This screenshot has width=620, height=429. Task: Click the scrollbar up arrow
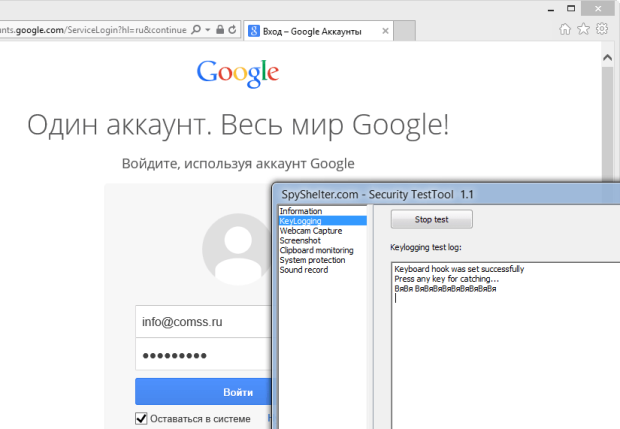[x=607, y=58]
